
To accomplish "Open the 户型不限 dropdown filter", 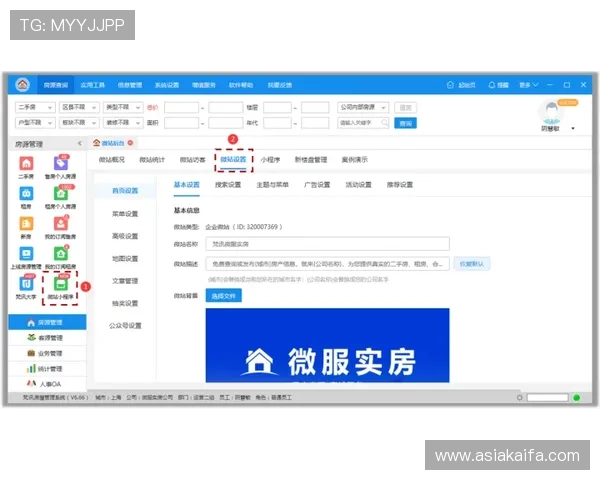I will (x=35, y=123).
